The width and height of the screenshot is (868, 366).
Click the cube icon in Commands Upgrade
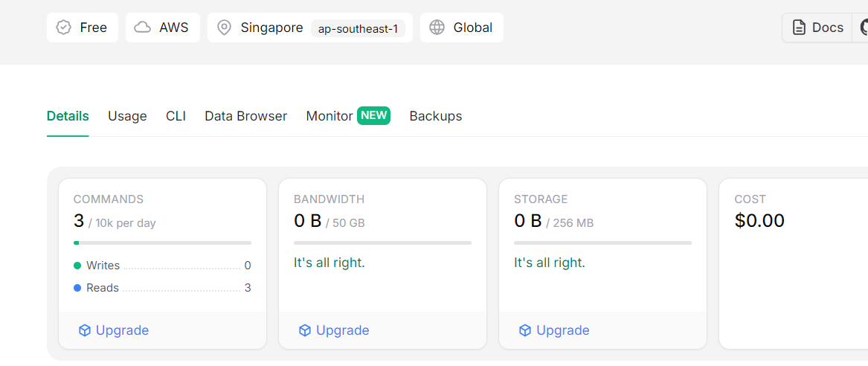[x=85, y=330]
